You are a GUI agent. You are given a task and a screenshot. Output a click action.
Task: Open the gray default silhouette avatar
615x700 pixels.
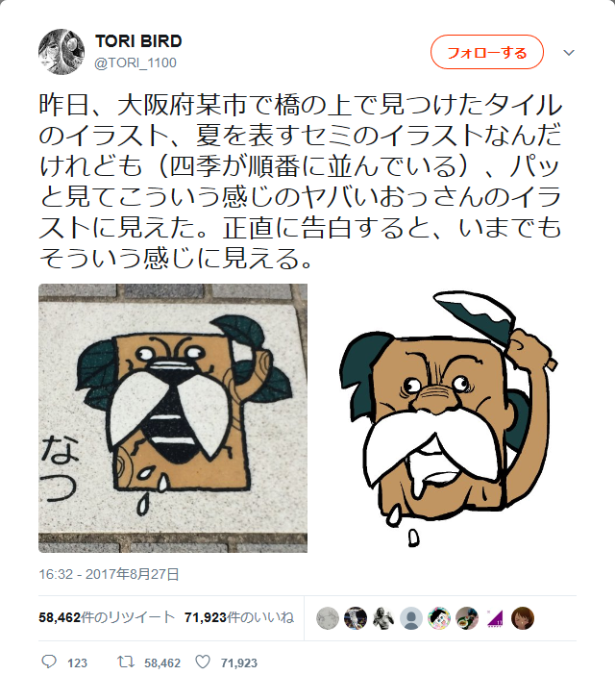point(411,618)
